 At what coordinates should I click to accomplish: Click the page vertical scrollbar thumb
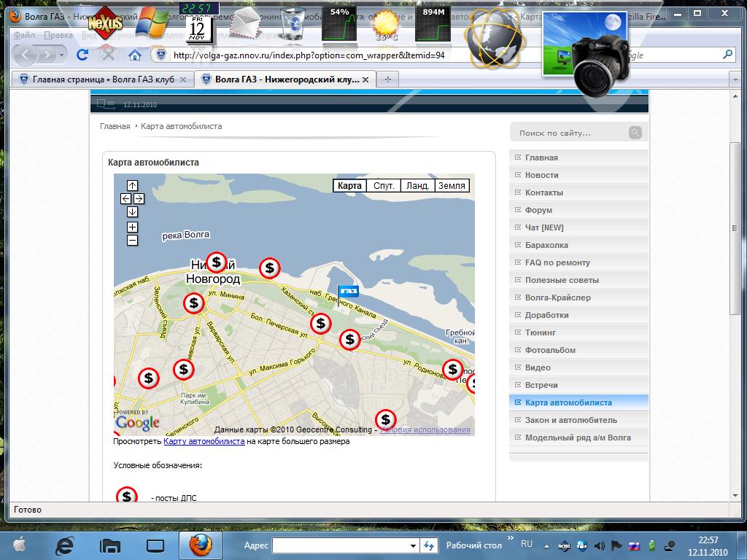pyautogui.click(x=735, y=227)
